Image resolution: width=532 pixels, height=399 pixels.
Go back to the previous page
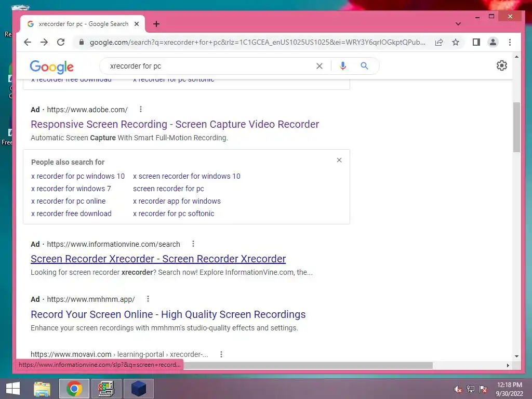click(28, 42)
